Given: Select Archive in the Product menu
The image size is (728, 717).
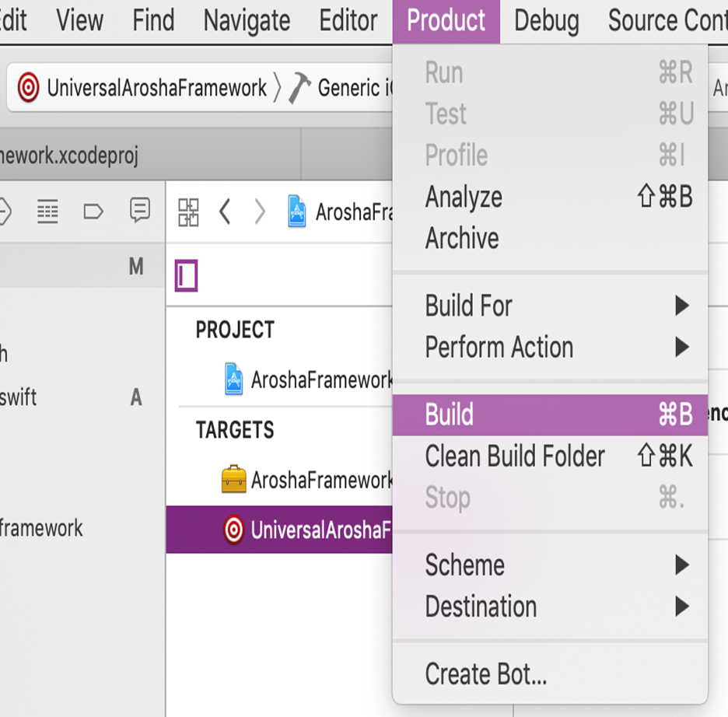Looking at the screenshot, I should tap(550, 239).
